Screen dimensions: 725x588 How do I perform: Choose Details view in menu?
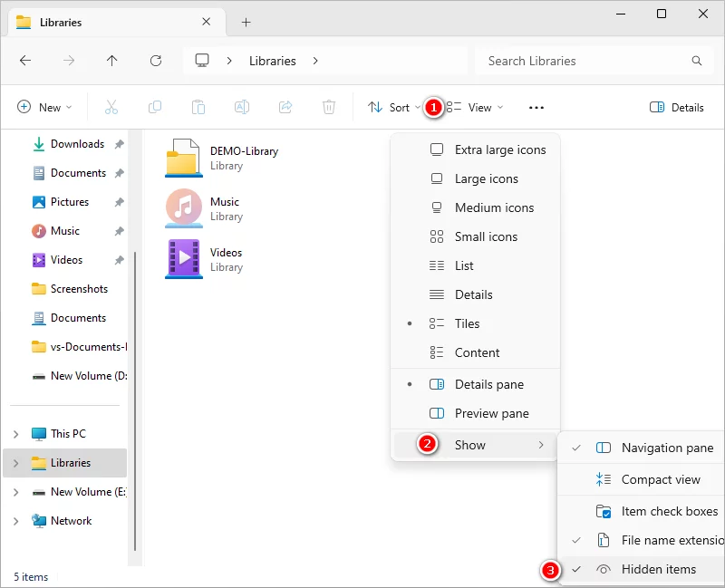click(475, 294)
